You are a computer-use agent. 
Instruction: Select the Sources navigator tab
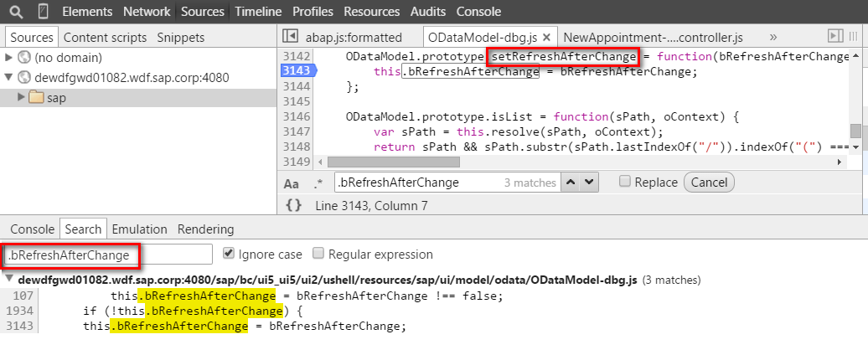(32, 38)
